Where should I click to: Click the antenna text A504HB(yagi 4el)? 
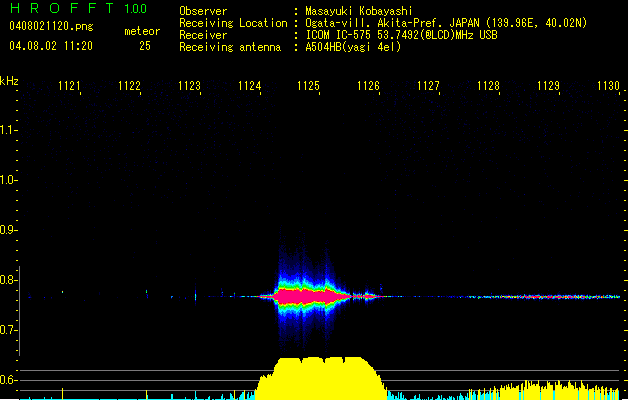(x=353, y=47)
